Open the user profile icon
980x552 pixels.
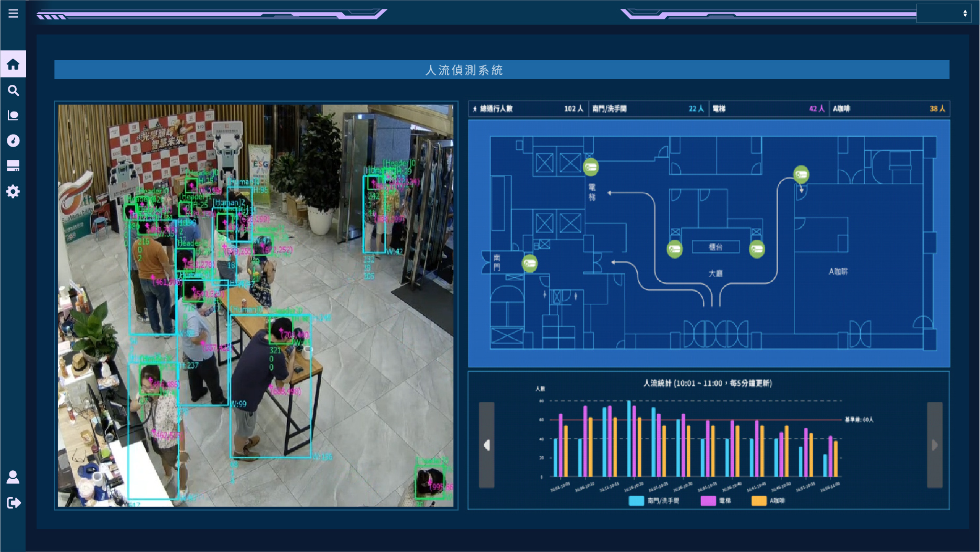tap(13, 477)
